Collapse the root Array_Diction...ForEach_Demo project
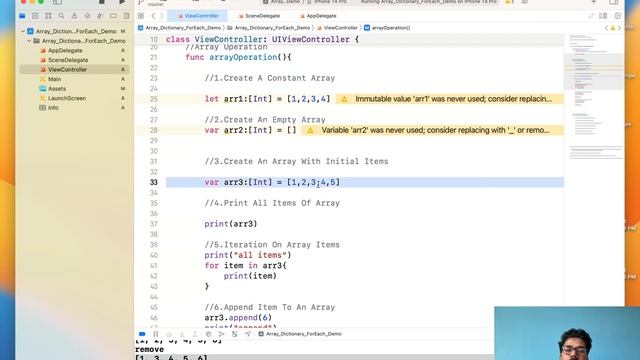 click(23, 31)
